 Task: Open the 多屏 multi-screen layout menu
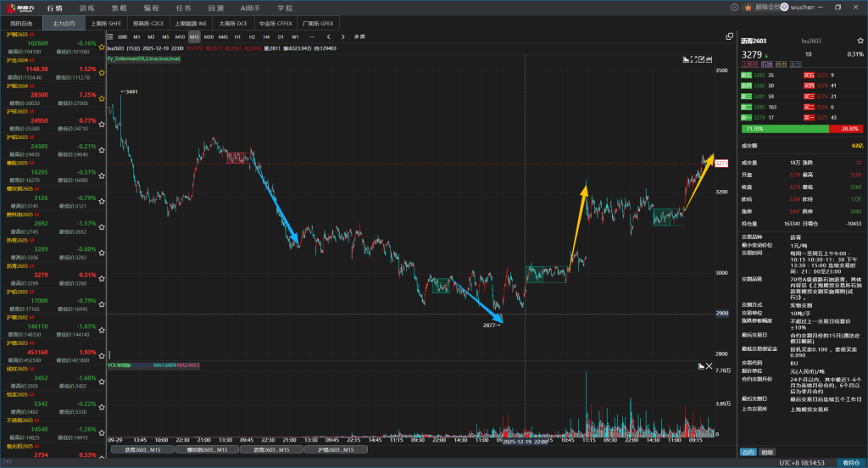359,37
